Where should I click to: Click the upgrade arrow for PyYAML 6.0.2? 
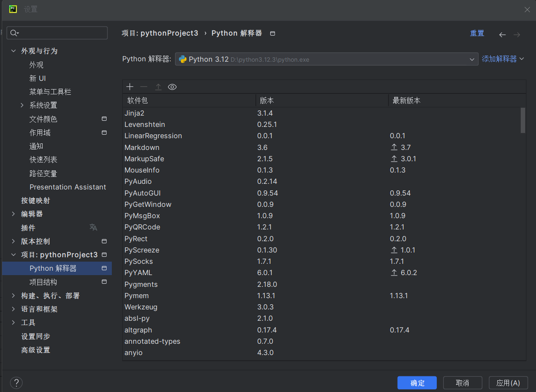click(394, 272)
